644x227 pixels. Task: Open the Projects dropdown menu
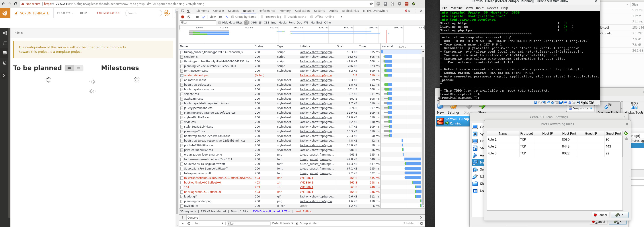(x=65, y=13)
